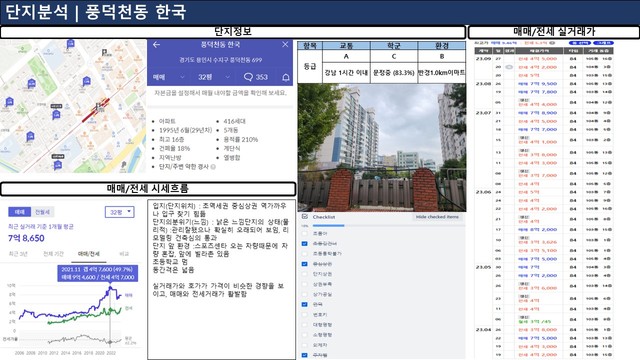Click the 문정중 (83.3%) cell
The width and height of the screenshot is (640, 360).
pyautogui.click(x=394, y=73)
